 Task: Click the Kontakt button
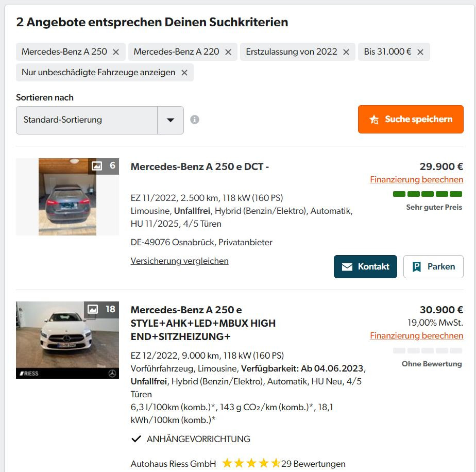tap(365, 266)
